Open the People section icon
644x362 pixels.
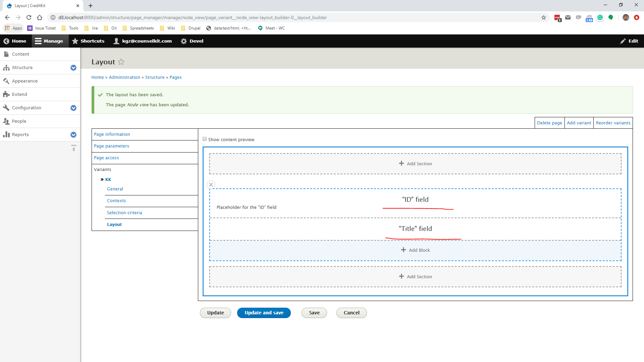6,121
